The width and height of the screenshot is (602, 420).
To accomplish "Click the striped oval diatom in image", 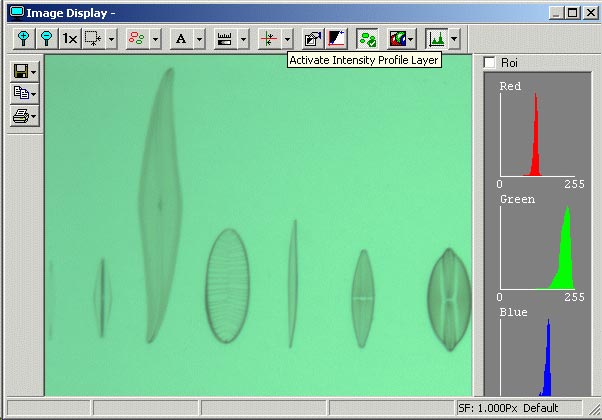I will pos(228,286).
